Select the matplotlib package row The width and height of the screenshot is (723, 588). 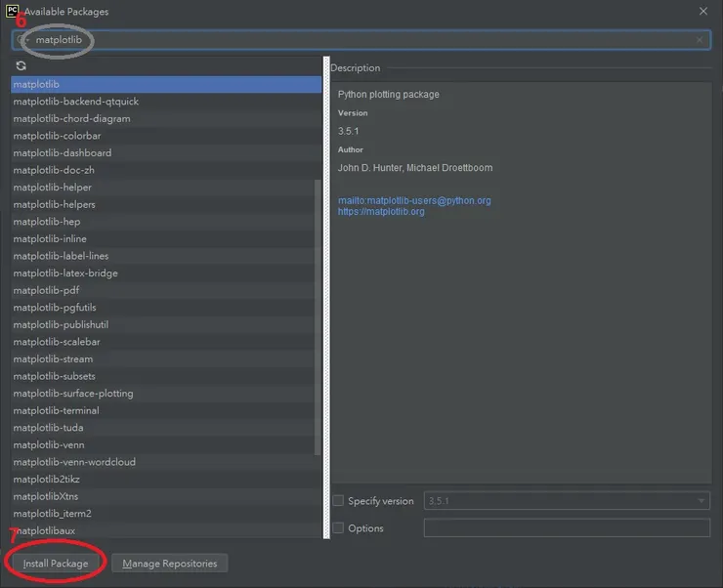(x=166, y=84)
